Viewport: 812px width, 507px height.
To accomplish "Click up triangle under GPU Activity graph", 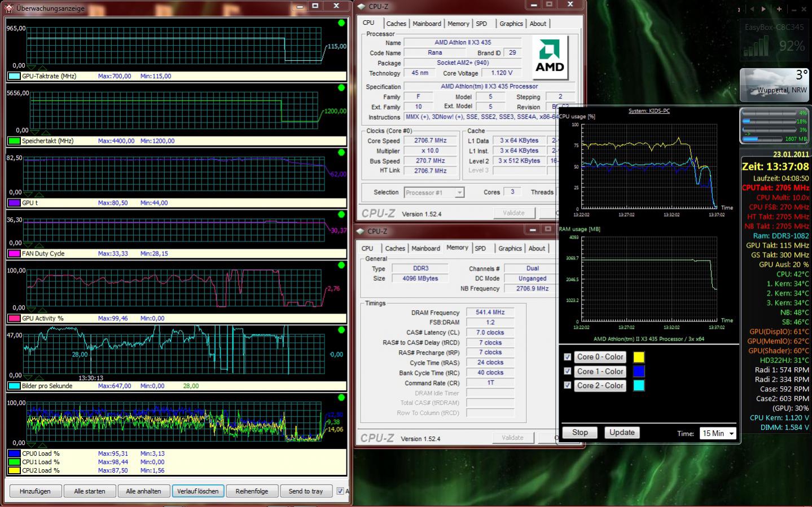I will (42, 310).
